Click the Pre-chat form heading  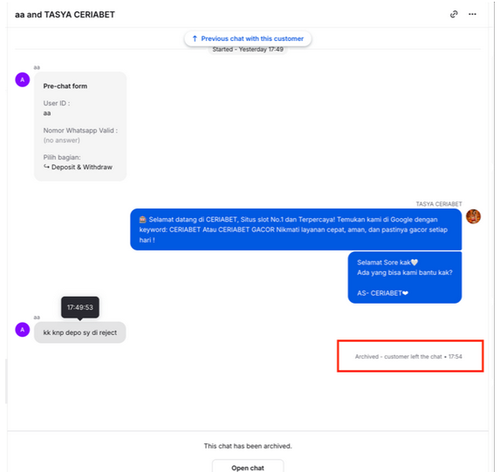(x=65, y=86)
